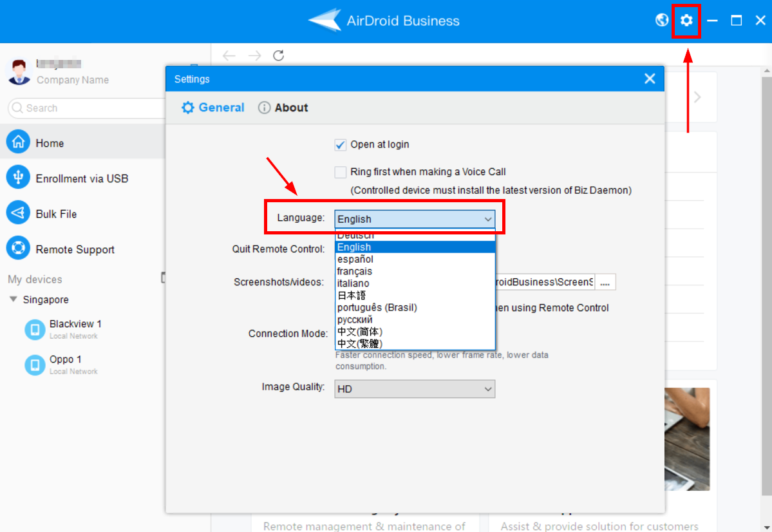
Task: Switch to the General settings tab
Action: 212,108
